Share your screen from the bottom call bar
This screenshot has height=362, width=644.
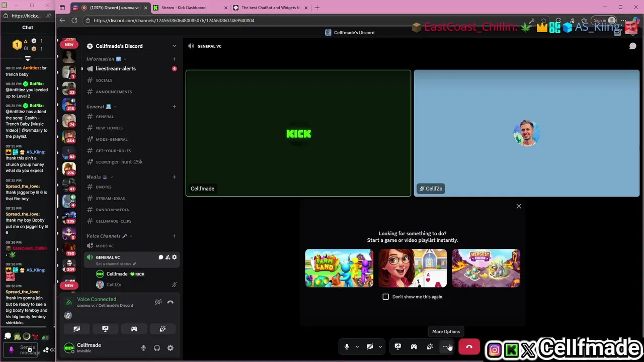(397, 347)
